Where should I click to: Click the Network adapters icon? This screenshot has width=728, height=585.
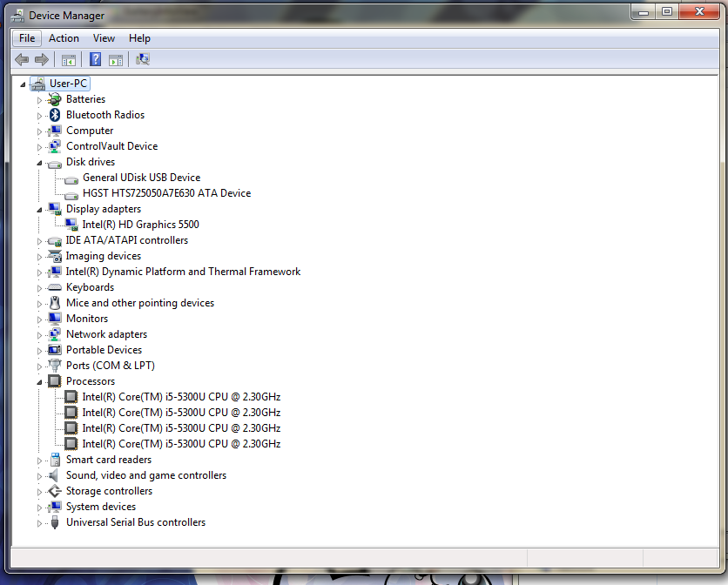[55, 334]
